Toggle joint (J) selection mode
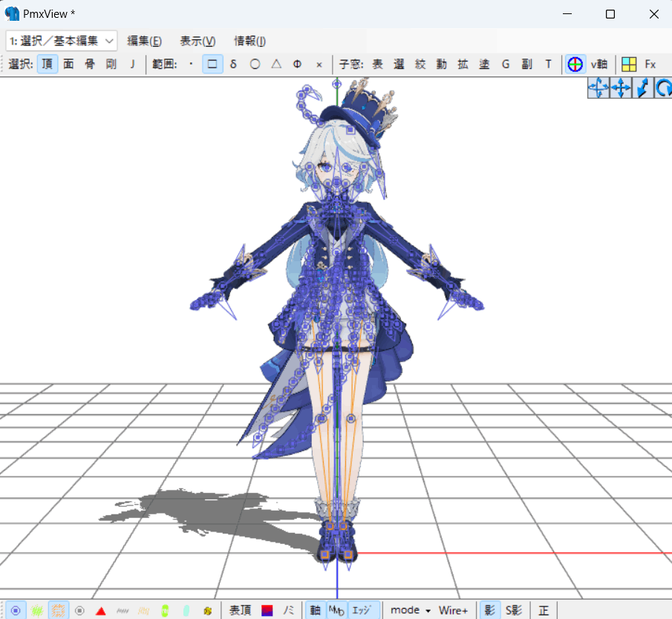Image resolution: width=672 pixels, height=619 pixels. (x=132, y=65)
